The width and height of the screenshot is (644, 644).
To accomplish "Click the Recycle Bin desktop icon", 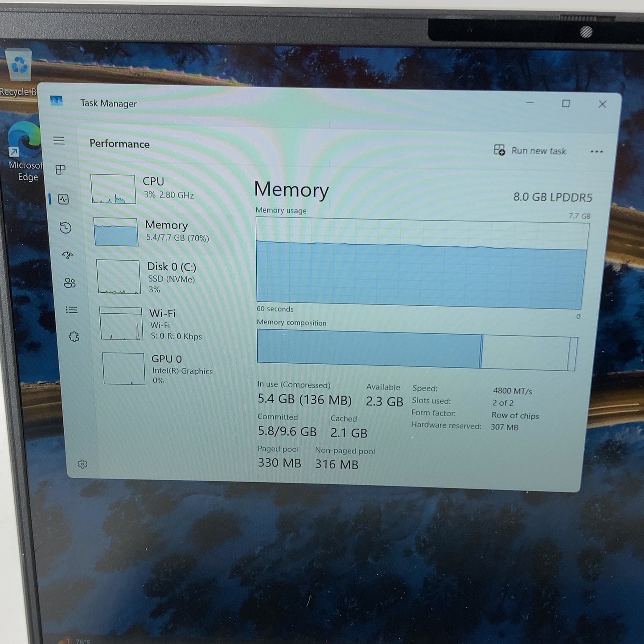I will pos(19,72).
